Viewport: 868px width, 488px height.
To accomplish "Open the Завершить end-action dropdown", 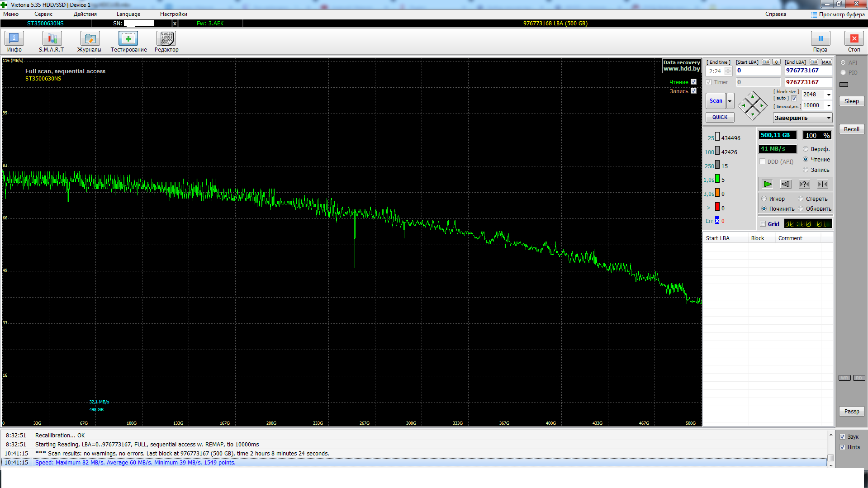I will pyautogui.click(x=829, y=118).
